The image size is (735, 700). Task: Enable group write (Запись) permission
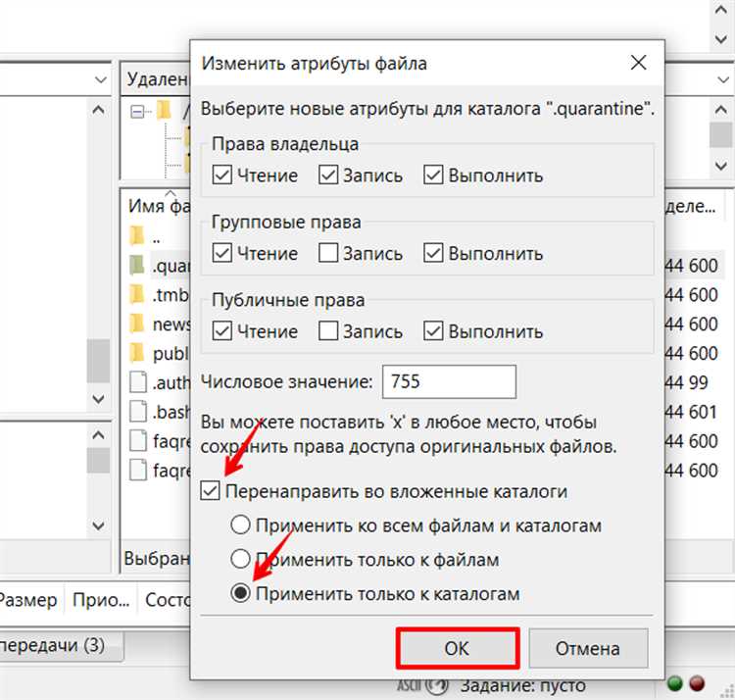pyautogui.click(x=327, y=253)
